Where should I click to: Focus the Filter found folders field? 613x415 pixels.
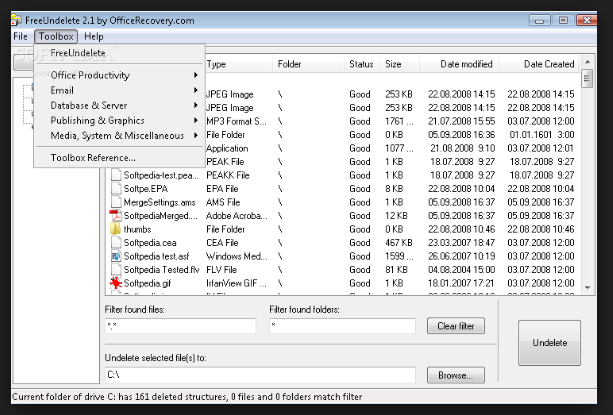342,326
